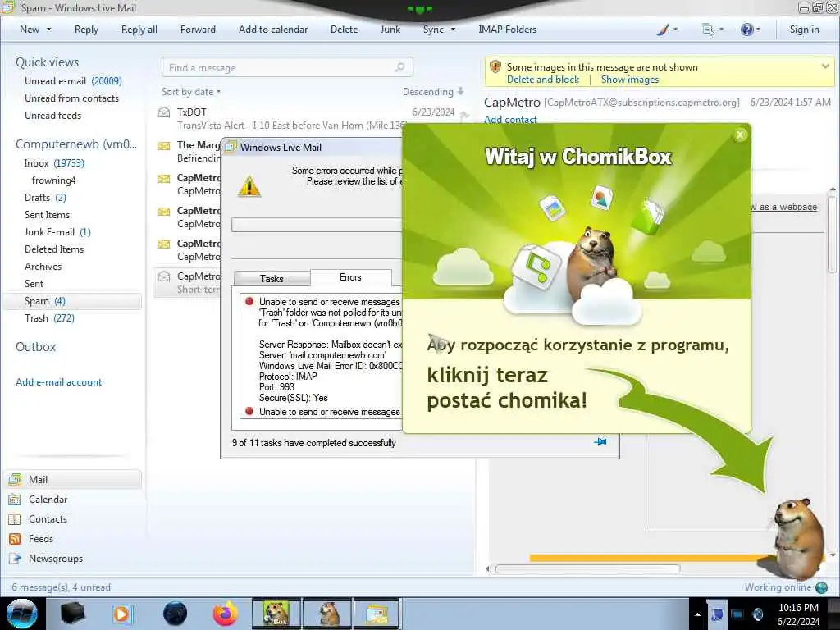840x630 pixels.
Task: Click the pin icon in error dialog
Action: [600, 442]
